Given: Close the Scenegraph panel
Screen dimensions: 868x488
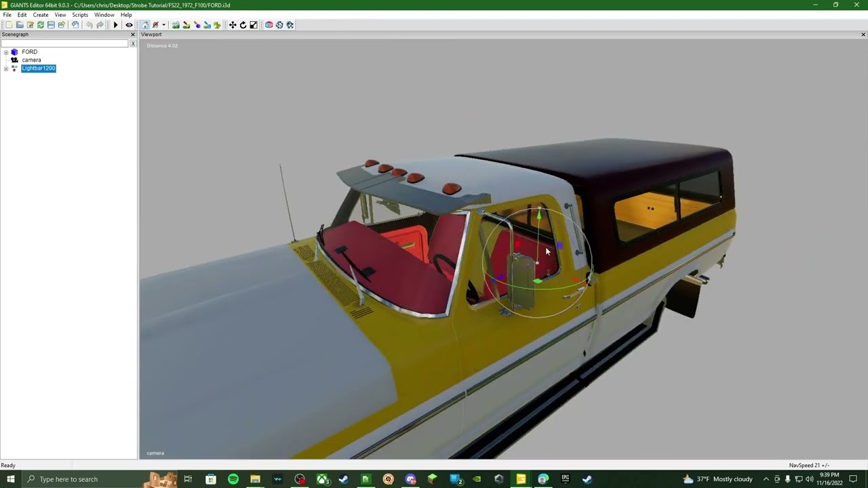Looking at the screenshot, I should (133, 35).
